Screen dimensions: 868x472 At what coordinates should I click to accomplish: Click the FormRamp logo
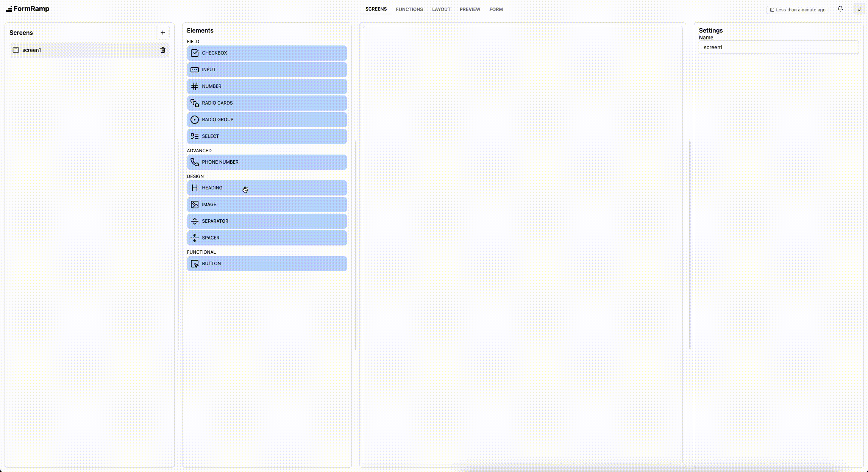pyautogui.click(x=28, y=9)
